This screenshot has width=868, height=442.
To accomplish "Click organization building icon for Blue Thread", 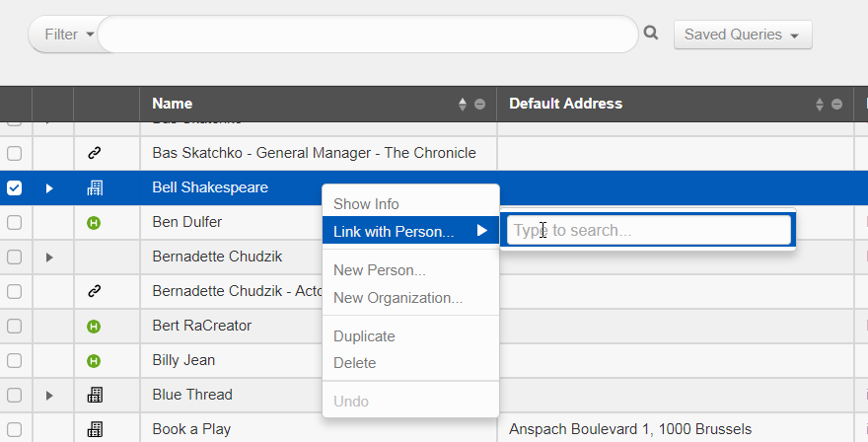I will point(95,395).
